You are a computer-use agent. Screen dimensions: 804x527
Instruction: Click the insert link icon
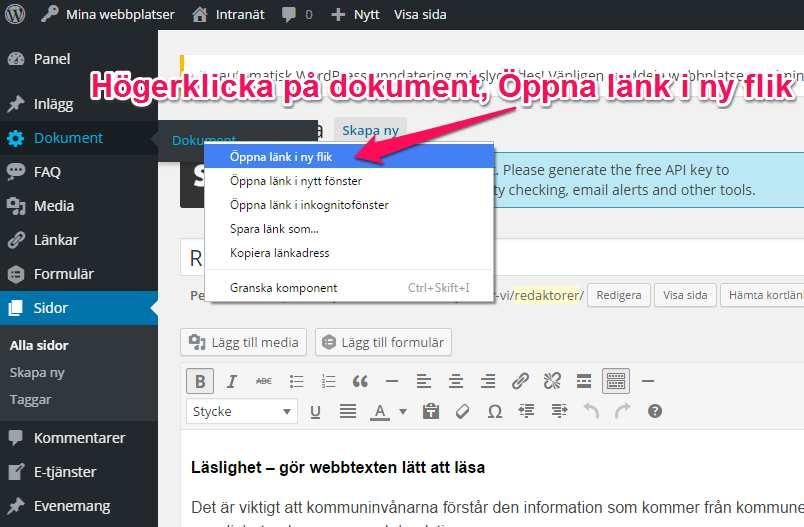(x=520, y=381)
